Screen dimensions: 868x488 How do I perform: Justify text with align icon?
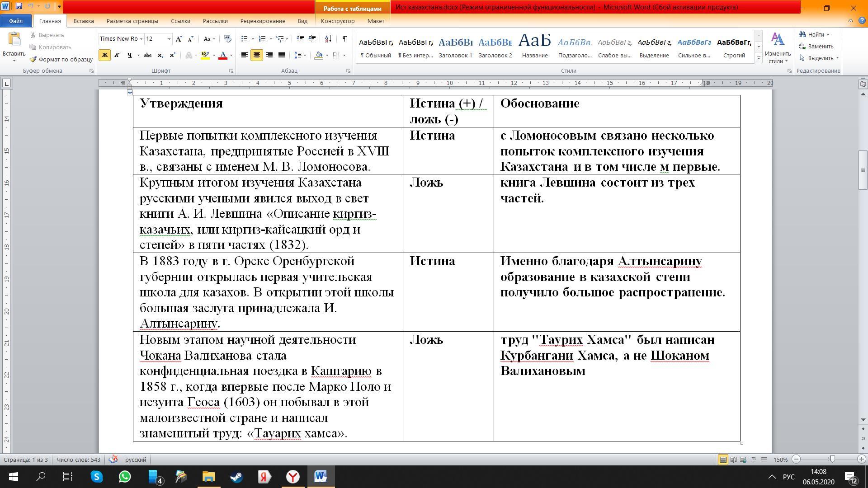coord(281,55)
